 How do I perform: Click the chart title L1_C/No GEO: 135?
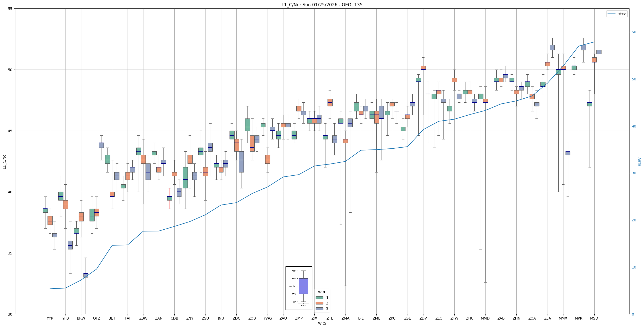click(322, 5)
